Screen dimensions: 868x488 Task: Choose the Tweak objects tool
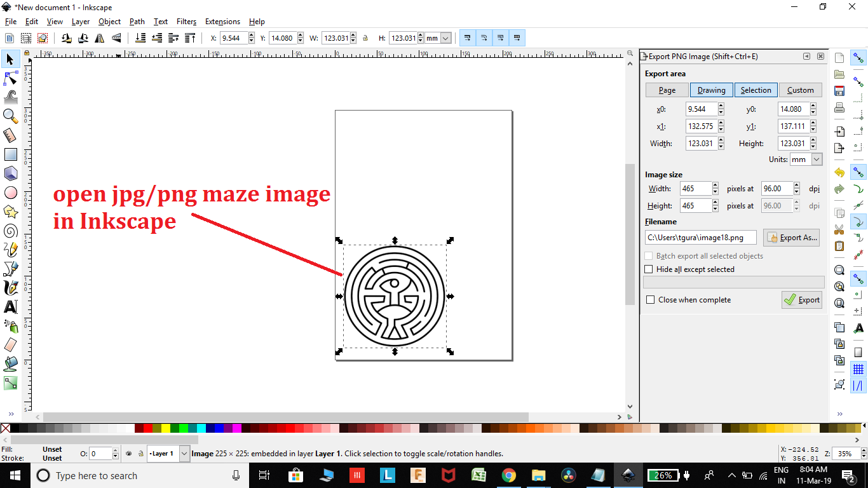(x=11, y=97)
